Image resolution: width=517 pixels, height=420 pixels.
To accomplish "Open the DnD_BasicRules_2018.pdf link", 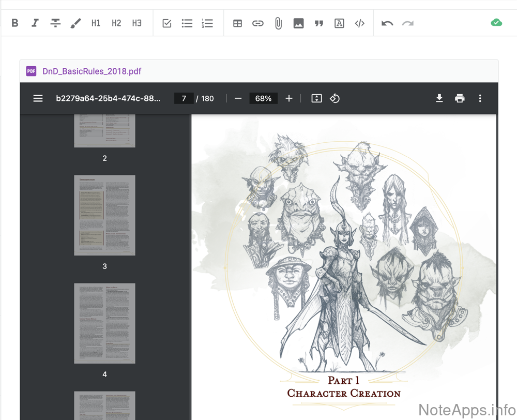I will click(92, 71).
